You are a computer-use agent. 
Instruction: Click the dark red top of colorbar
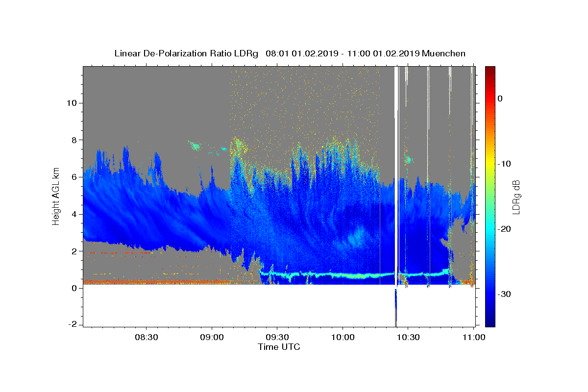point(490,70)
